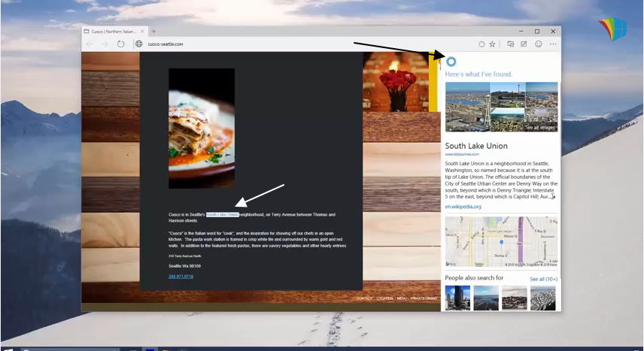The height and width of the screenshot is (351, 644).
Task: Click the Cortana circle in the address bar
Action: [x=481, y=44]
